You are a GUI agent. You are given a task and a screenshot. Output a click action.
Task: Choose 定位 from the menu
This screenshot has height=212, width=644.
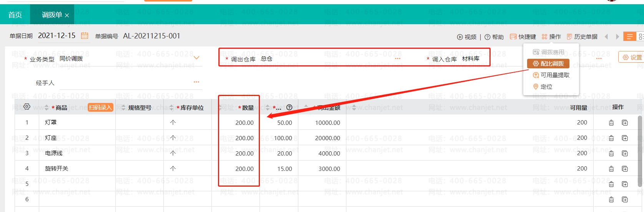click(543, 86)
